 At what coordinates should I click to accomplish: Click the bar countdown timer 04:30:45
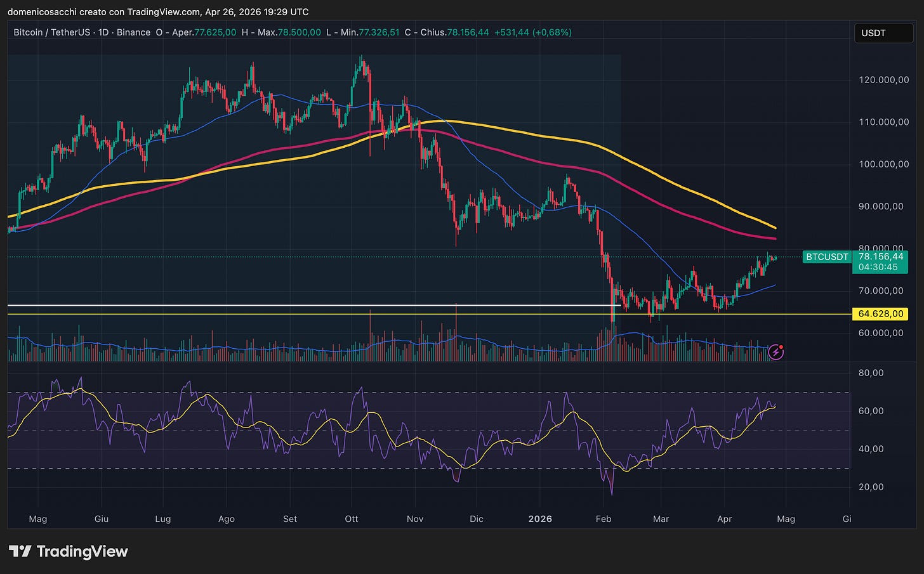point(878,267)
